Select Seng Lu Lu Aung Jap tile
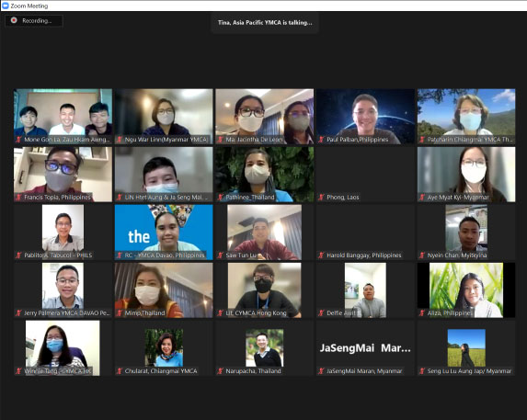 (x=466, y=348)
